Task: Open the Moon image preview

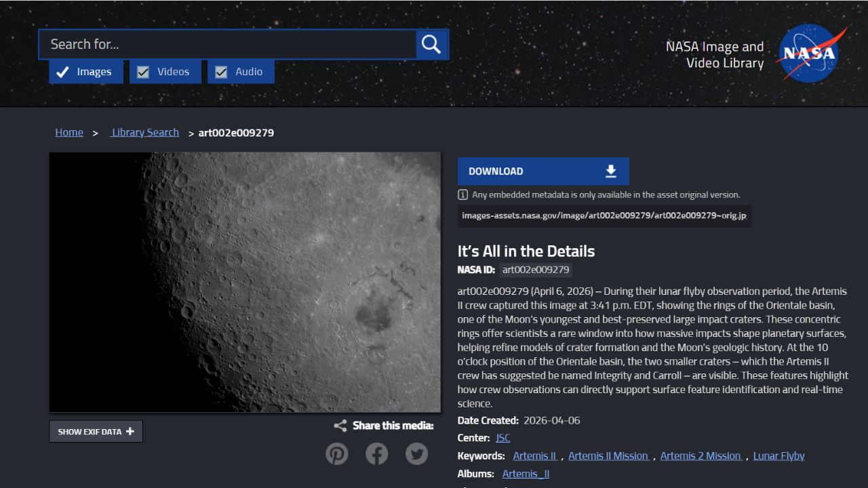Action: click(245, 282)
